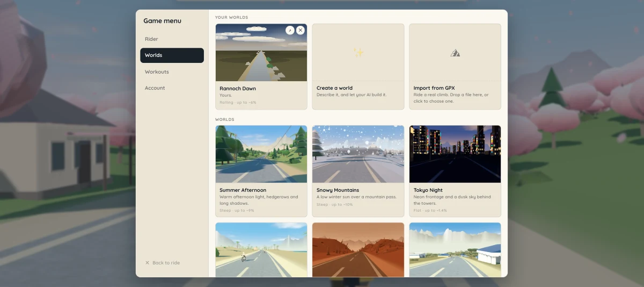
Task: Click the 'Yours.' label under Rannoch Dawn
Action: tap(225, 95)
